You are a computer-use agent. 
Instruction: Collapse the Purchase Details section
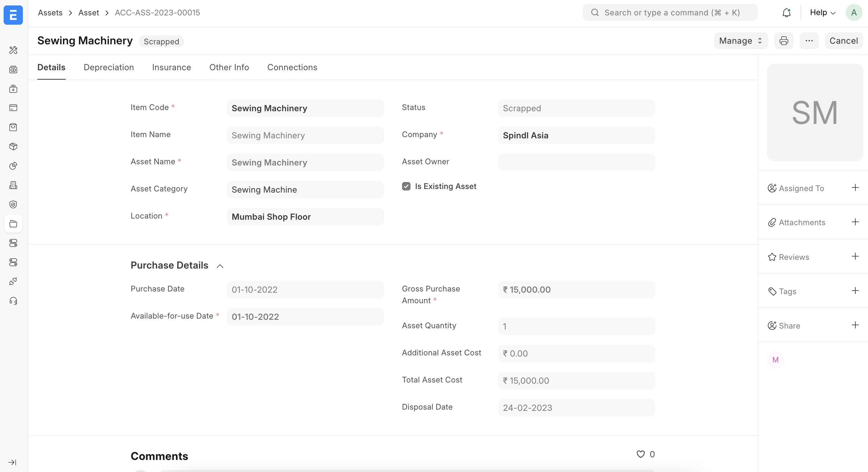coord(220,266)
